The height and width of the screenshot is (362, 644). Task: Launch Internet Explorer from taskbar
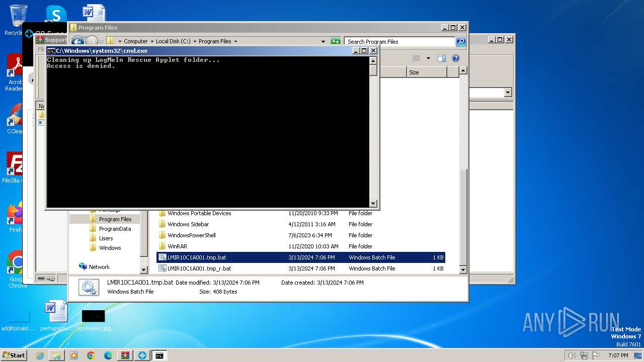pyautogui.click(x=40, y=355)
